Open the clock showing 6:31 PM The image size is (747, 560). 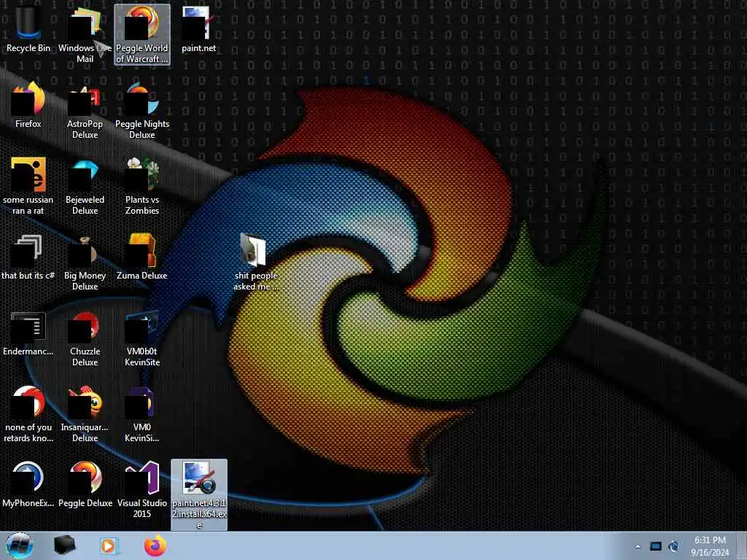coord(710,546)
